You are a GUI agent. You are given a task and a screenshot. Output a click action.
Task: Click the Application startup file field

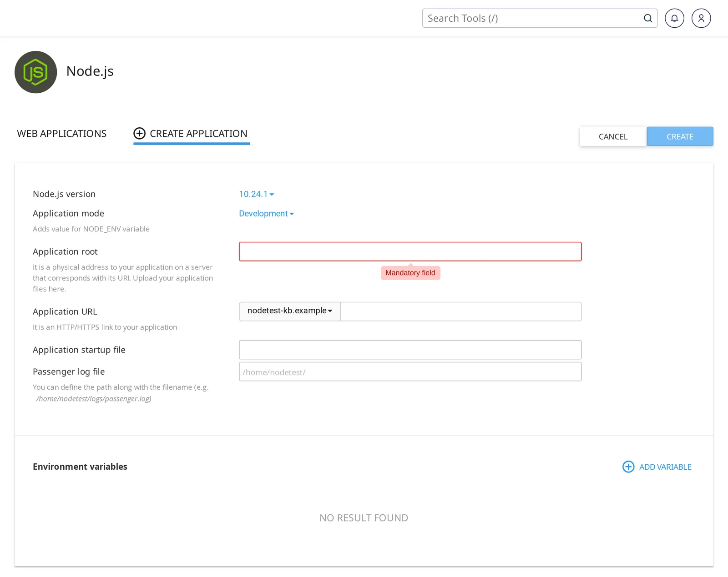410,350
